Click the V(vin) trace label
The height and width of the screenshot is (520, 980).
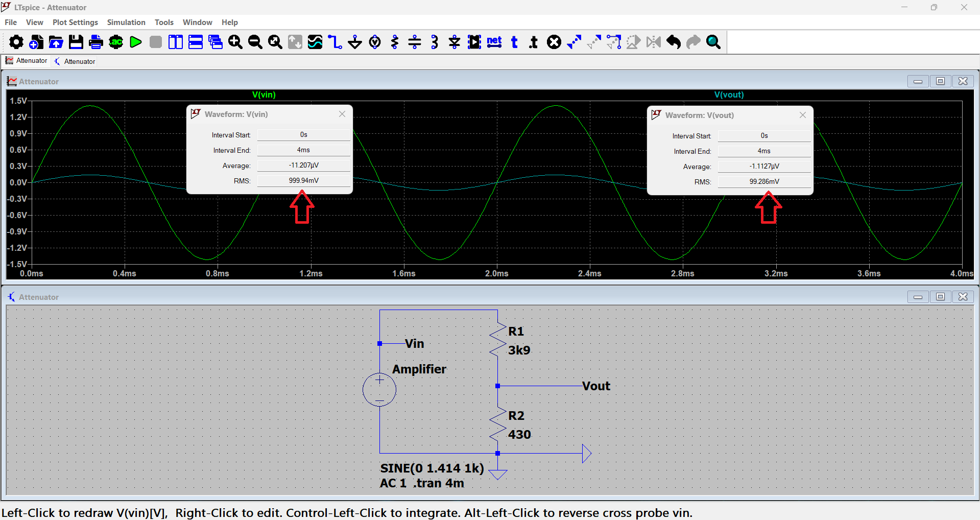[x=264, y=94]
